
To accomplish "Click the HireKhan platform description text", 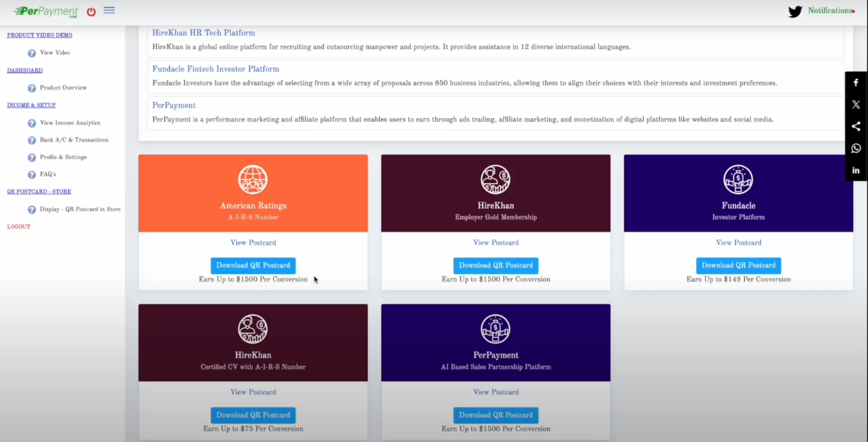I will point(391,47).
